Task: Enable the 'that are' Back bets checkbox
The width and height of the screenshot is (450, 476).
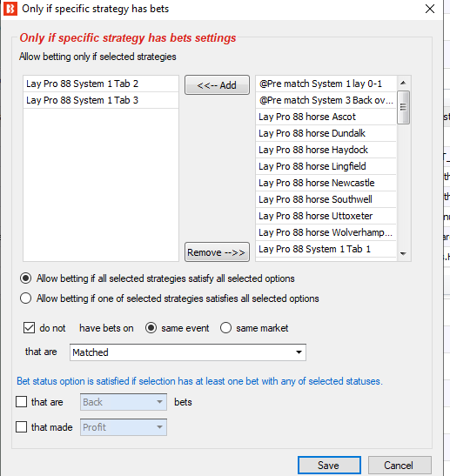Action: (x=21, y=402)
